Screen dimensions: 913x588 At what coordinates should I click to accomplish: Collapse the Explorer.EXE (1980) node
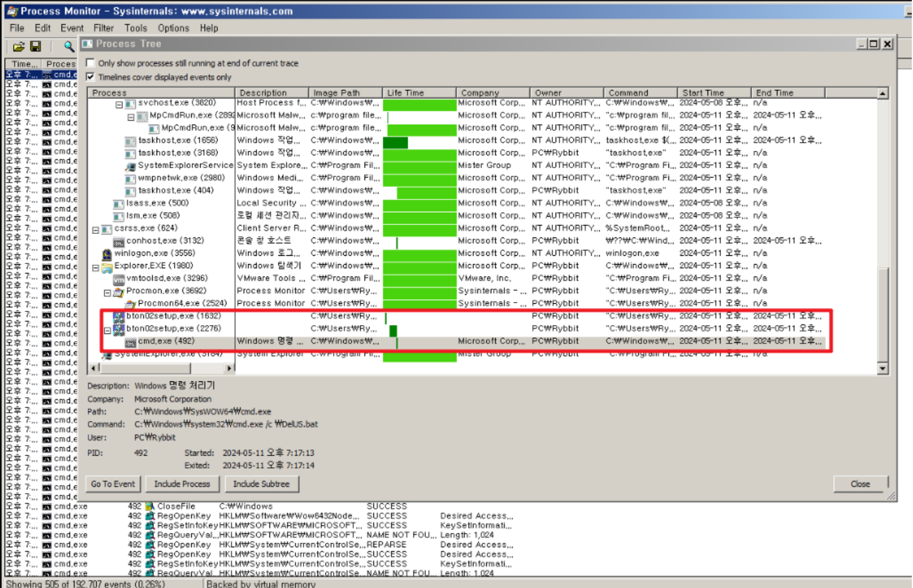click(x=95, y=268)
